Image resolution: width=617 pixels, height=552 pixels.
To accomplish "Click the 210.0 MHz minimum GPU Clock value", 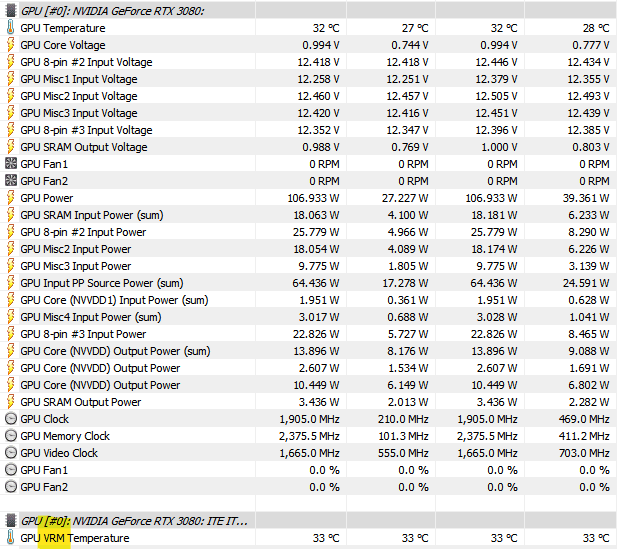I will coord(403,419).
